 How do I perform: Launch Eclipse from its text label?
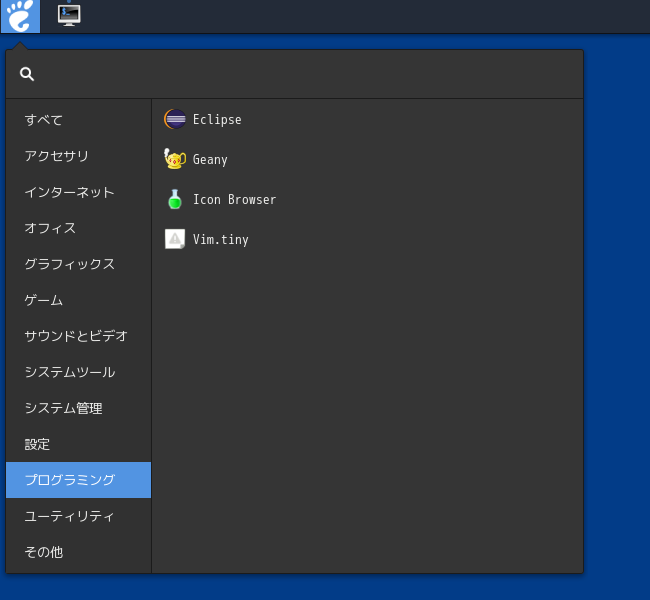(x=217, y=119)
